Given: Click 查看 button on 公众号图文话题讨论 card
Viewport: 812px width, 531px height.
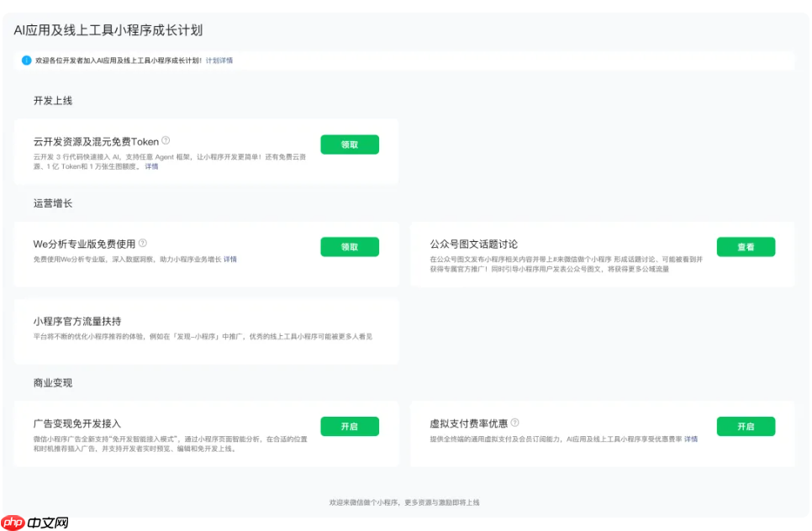Looking at the screenshot, I should [746, 246].
